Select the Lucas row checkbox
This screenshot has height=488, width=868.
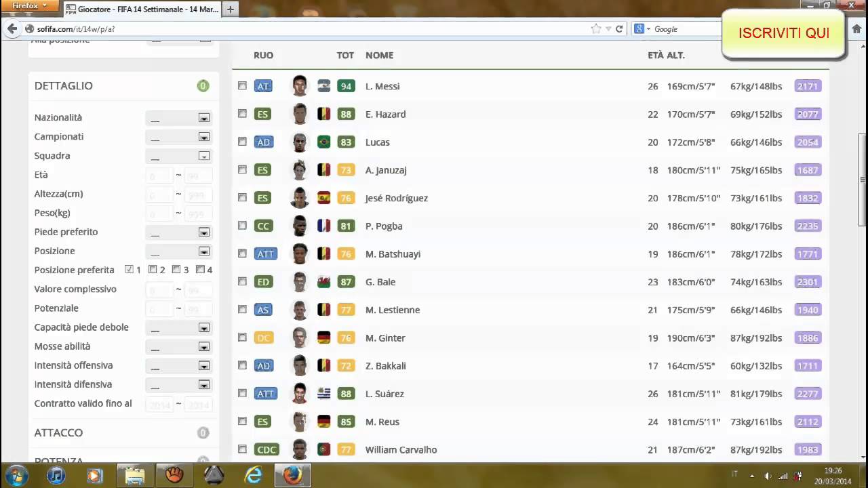coord(242,141)
